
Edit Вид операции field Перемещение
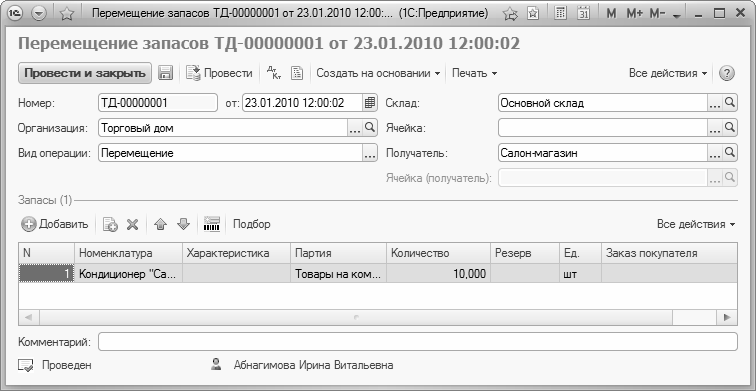[x=230, y=153]
